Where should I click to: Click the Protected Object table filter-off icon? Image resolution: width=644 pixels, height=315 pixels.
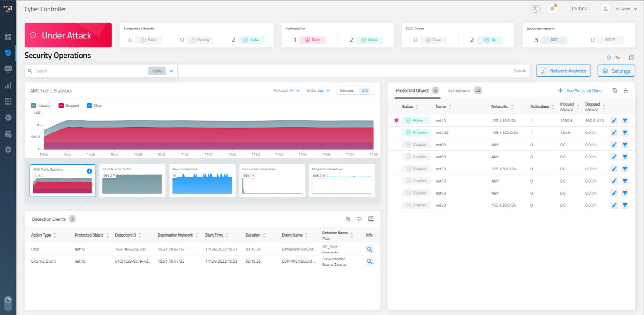[615, 91]
